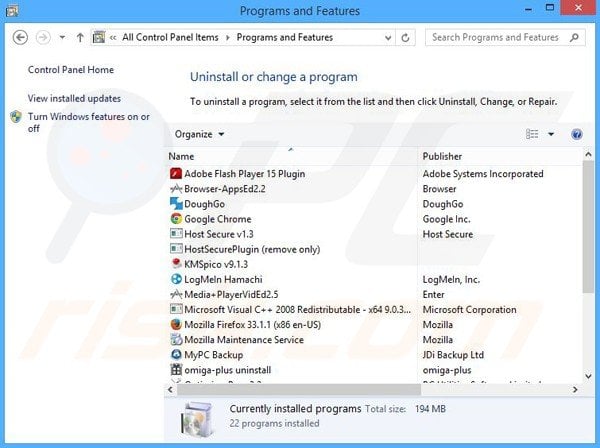Open the recent locations dropdown arrow
This screenshot has height=448, width=600.
[x=62, y=37]
